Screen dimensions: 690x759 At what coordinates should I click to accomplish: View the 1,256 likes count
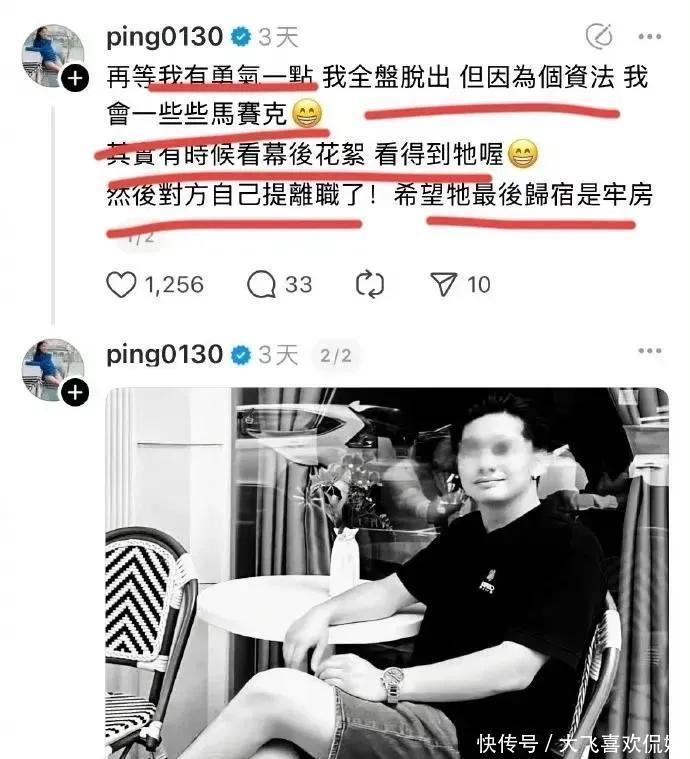174,285
